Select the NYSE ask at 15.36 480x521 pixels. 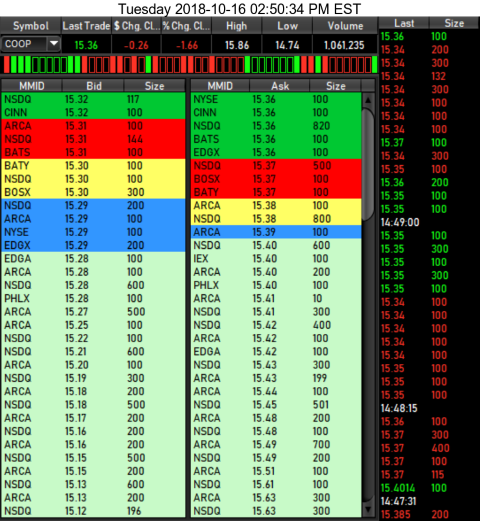click(276, 99)
